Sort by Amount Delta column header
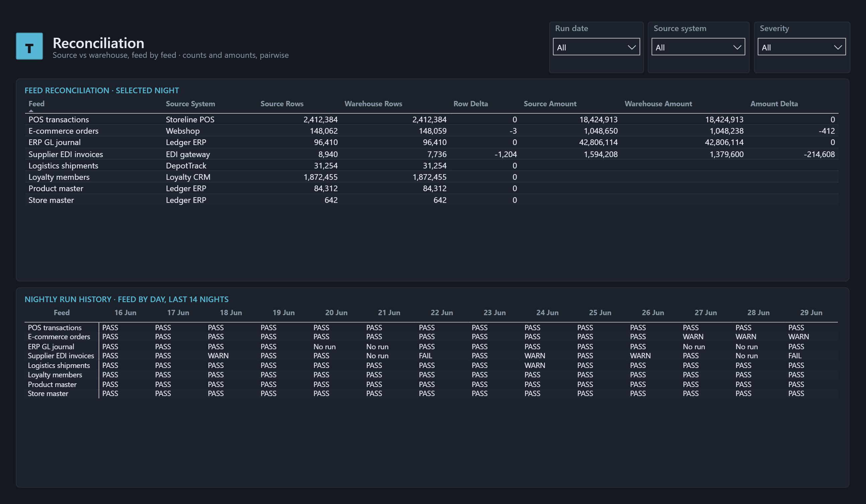The image size is (866, 504). 774,104
